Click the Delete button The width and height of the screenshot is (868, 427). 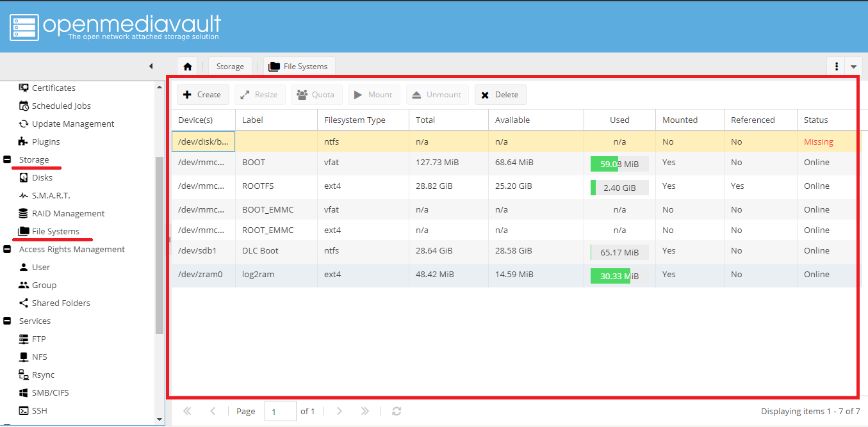coord(500,94)
